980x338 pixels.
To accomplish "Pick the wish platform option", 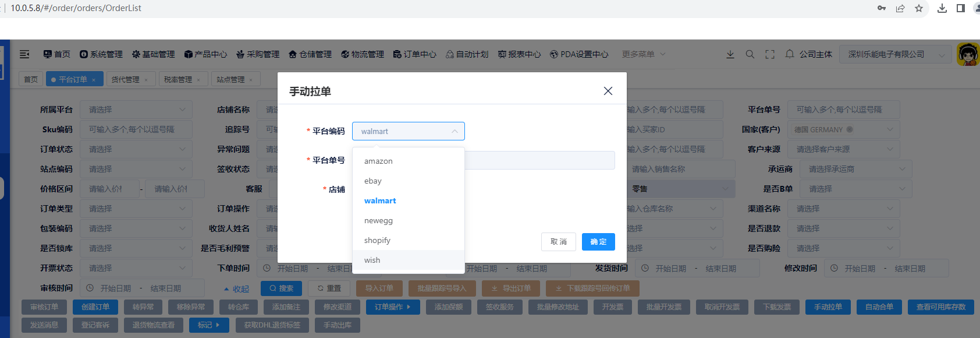I will [x=372, y=260].
